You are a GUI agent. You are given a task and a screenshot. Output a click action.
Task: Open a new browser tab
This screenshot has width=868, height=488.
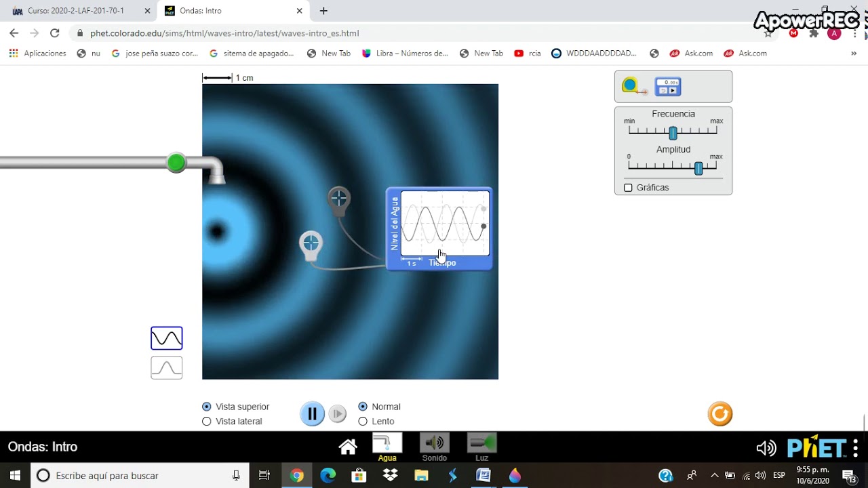tap(323, 11)
